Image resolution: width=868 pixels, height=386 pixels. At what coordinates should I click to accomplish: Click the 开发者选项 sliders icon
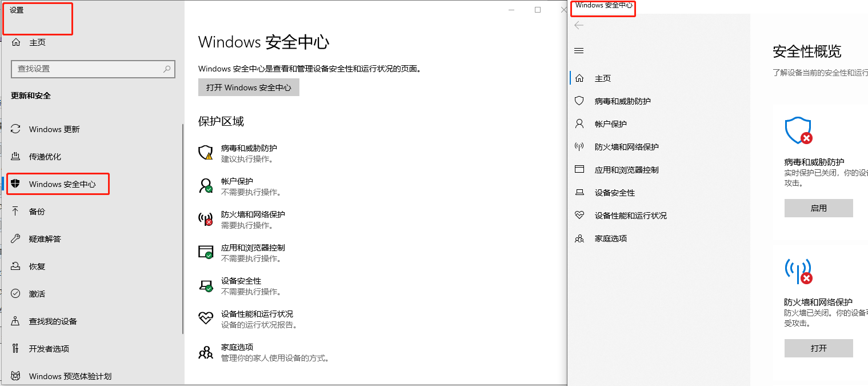(x=16, y=349)
